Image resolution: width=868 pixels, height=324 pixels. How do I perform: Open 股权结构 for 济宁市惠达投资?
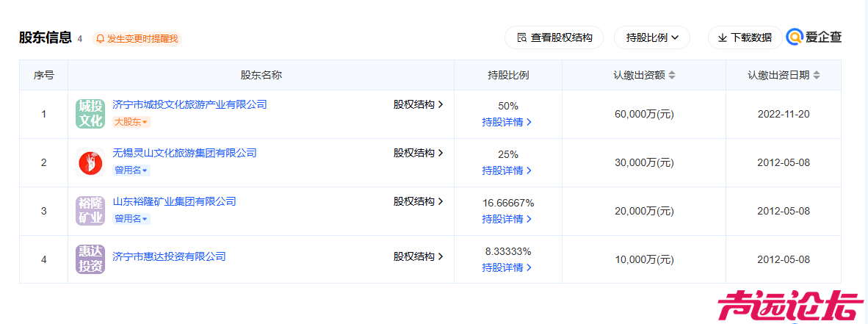click(419, 256)
